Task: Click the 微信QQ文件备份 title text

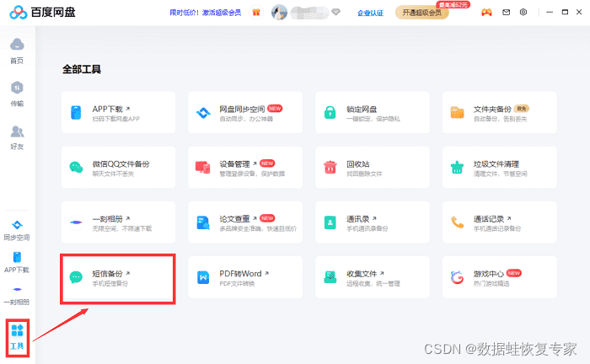Action: point(121,164)
